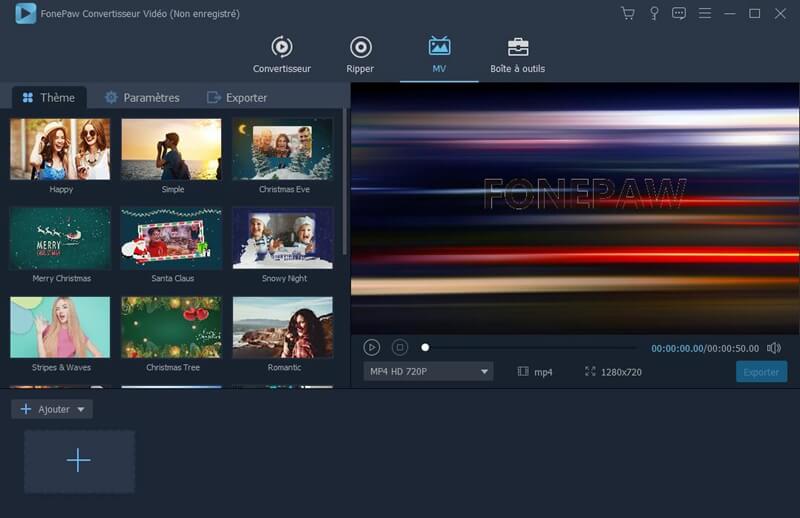Switch to the Ripper module
The image size is (800, 518).
[x=360, y=55]
